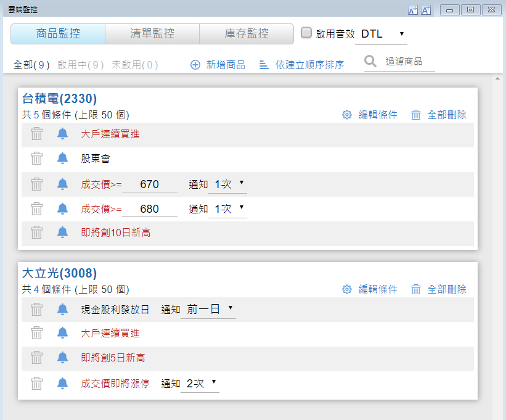Viewport: 506px width, 420px height.
Task: Click 全部刪除 trash icon for 大立光
Action: tap(416, 289)
